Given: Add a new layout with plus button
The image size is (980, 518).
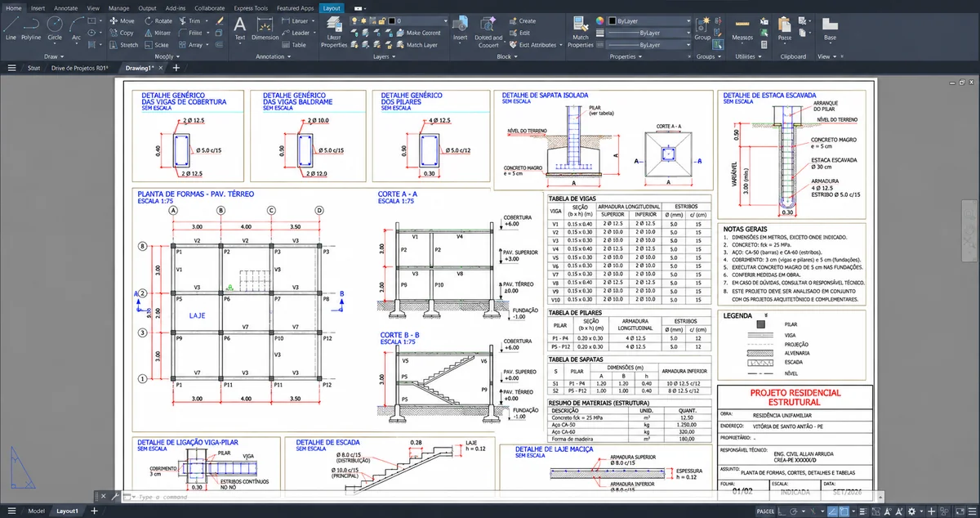Looking at the screenshot, I should point(95,510).
